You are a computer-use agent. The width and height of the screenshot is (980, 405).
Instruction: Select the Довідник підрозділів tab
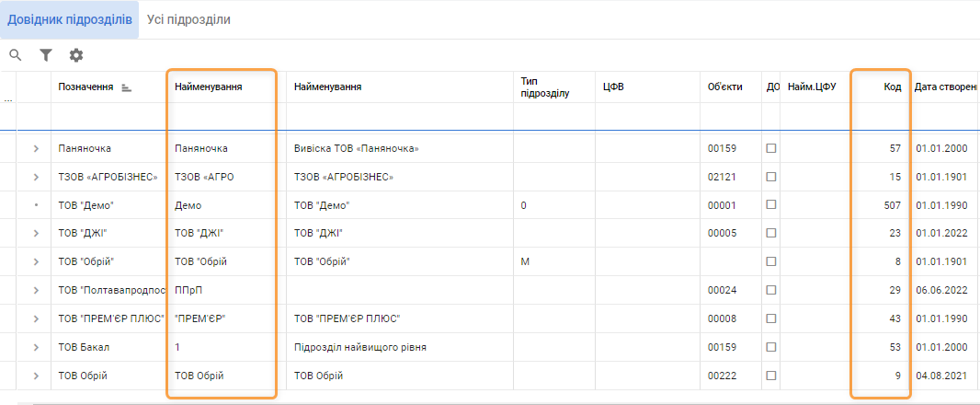pyautogui.click(x=69, y=19)
